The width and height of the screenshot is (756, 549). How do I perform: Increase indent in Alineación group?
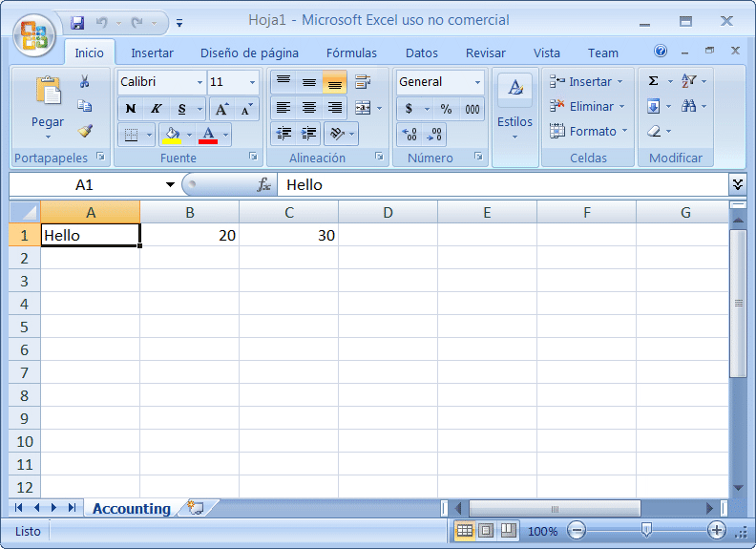pyautogui.click(x=308, y=133)
